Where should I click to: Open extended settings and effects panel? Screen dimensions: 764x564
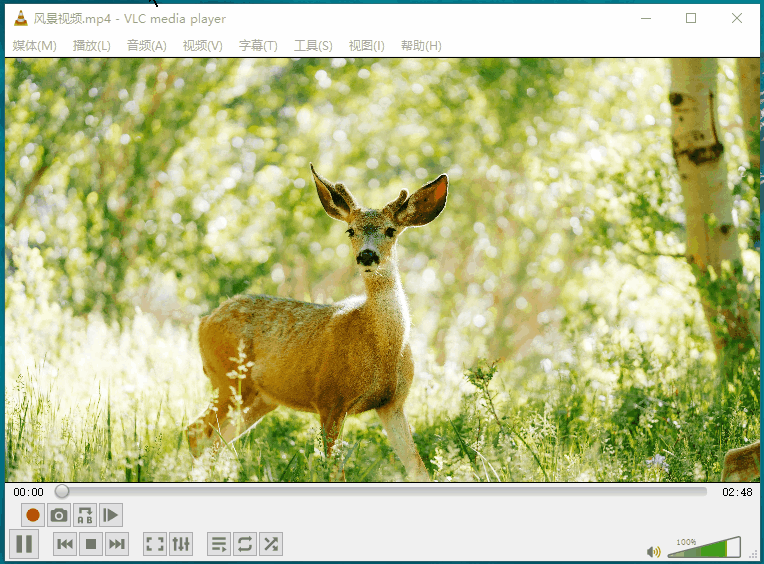pyautogui.click(x=181, y=544)
